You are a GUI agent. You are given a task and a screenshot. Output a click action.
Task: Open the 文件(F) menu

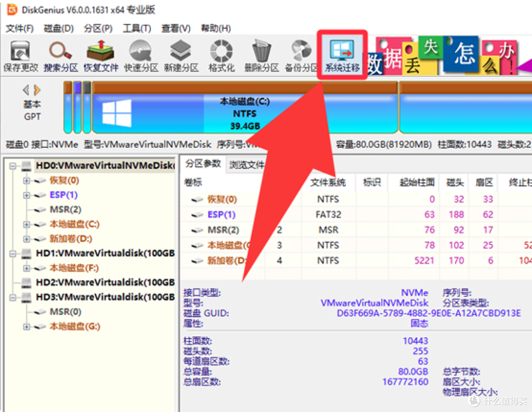(x=20, y=28)
